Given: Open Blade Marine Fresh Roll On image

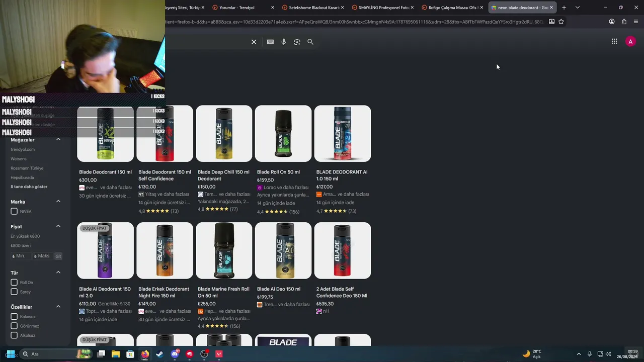Looking at the screenshot, I should pyautogui.click(x=224, y=250).
